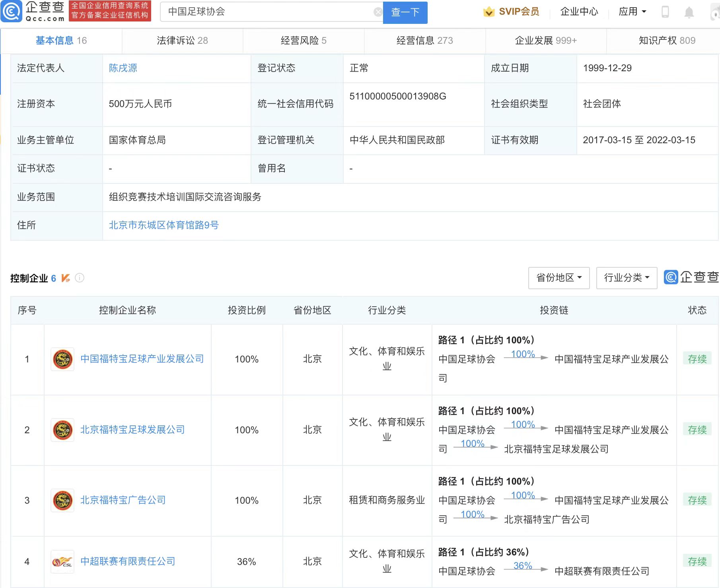Click 存续 status badge for 中国福特宝足球产业发展公司
The width and height of the screenshot is (720, 588).
click(697, 359)
